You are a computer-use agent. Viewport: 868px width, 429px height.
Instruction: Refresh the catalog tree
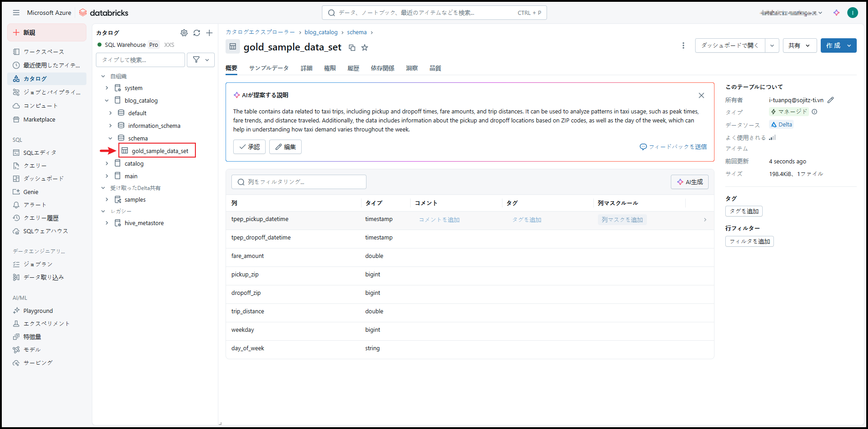pyautogui.click(x=197, y=33)
